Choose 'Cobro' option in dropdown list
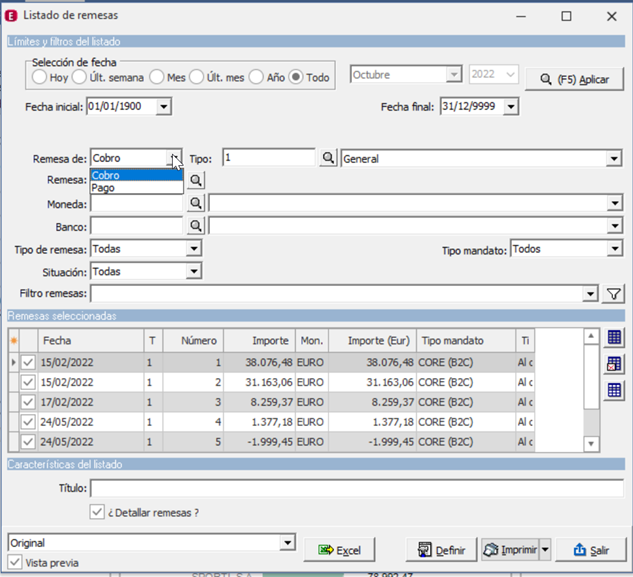The height and width of the screenshot is (577, 633). pos(106,175)
